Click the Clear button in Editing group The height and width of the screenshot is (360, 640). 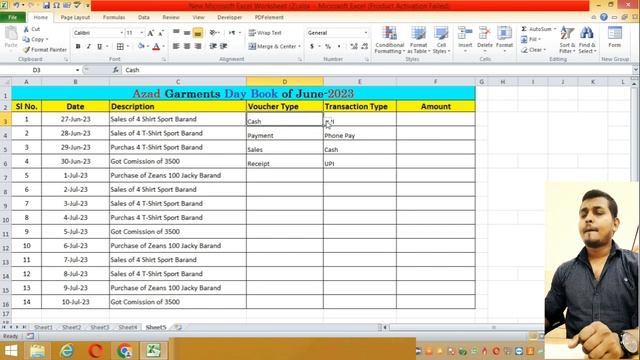tap(534, 50)
